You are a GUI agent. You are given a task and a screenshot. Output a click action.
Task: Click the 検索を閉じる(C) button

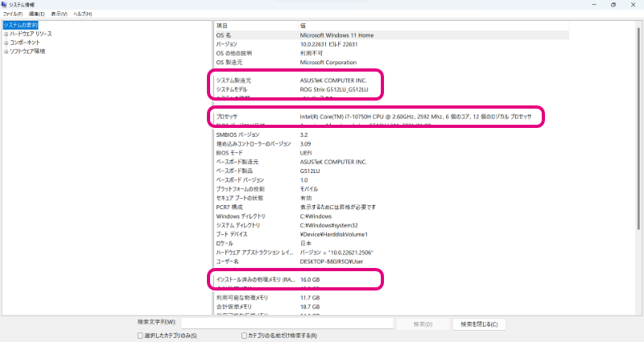479,323
